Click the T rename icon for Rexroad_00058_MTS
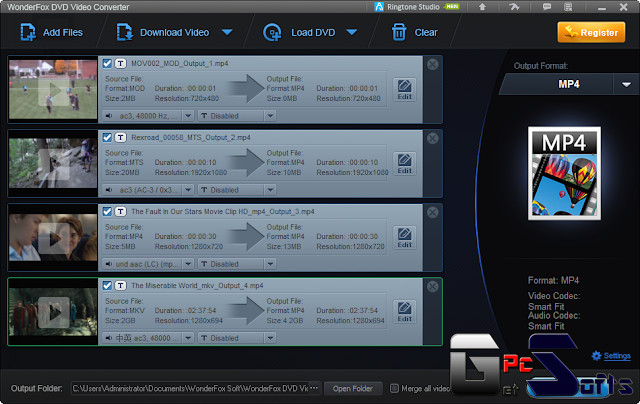 [120, 138]
